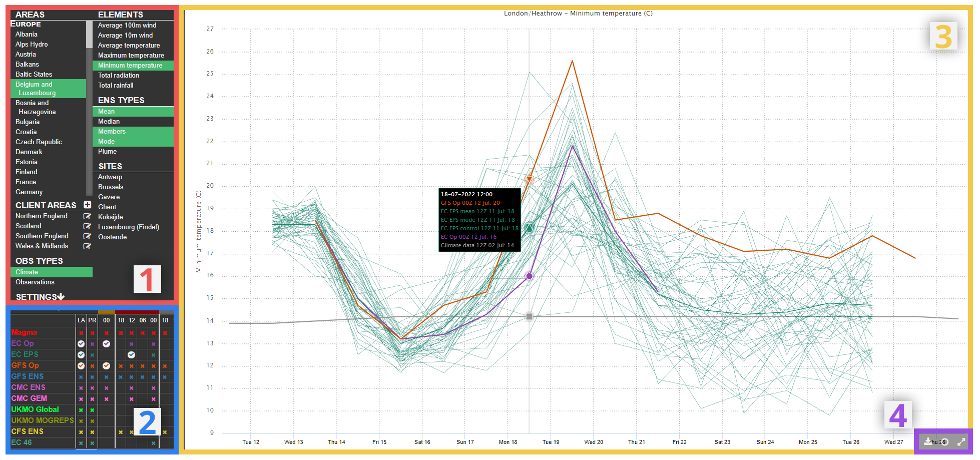
Task: Untick EC EPS checkmark in LA column
Action: click(x=81, y=355)
